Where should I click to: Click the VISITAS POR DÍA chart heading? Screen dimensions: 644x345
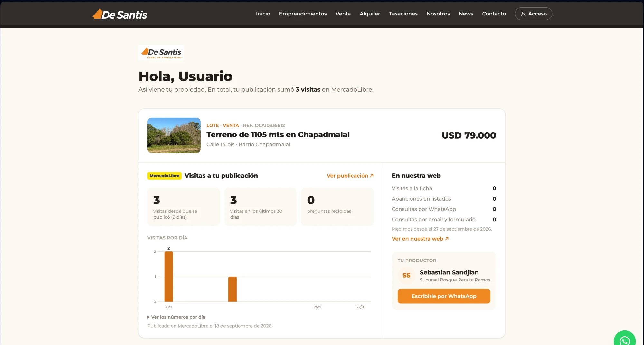click(x=167, y=238)
